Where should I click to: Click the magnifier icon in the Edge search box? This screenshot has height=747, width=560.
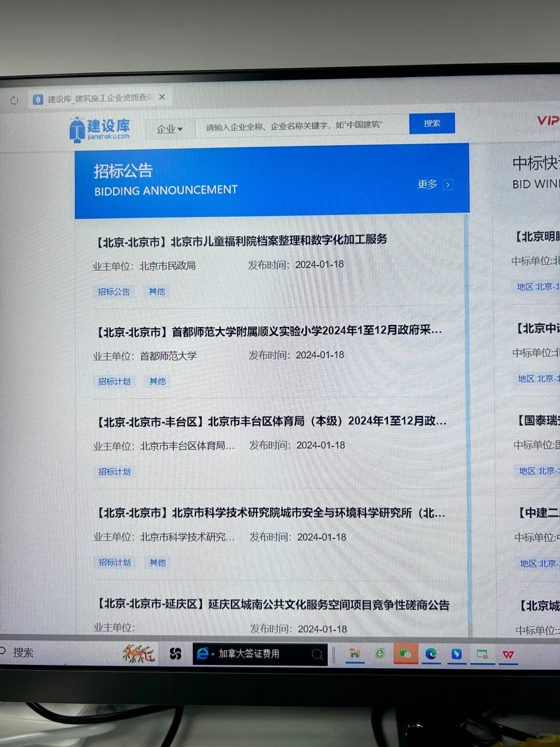tap(317, 654)
